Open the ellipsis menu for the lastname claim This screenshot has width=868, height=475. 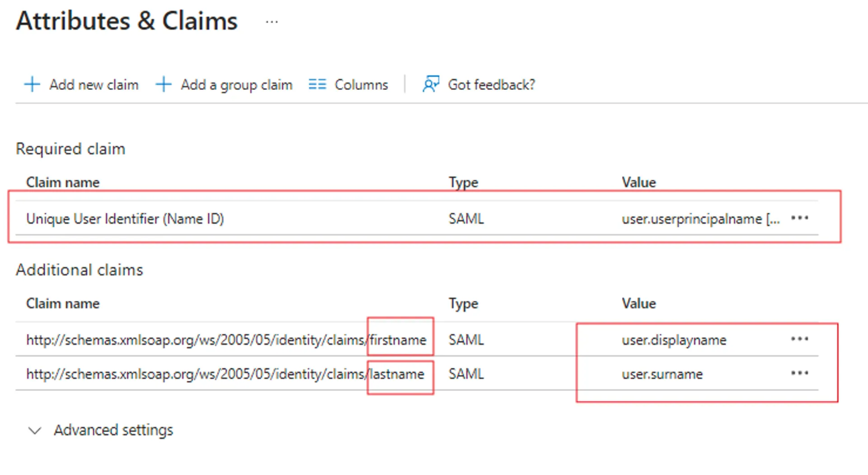point(800,374)
